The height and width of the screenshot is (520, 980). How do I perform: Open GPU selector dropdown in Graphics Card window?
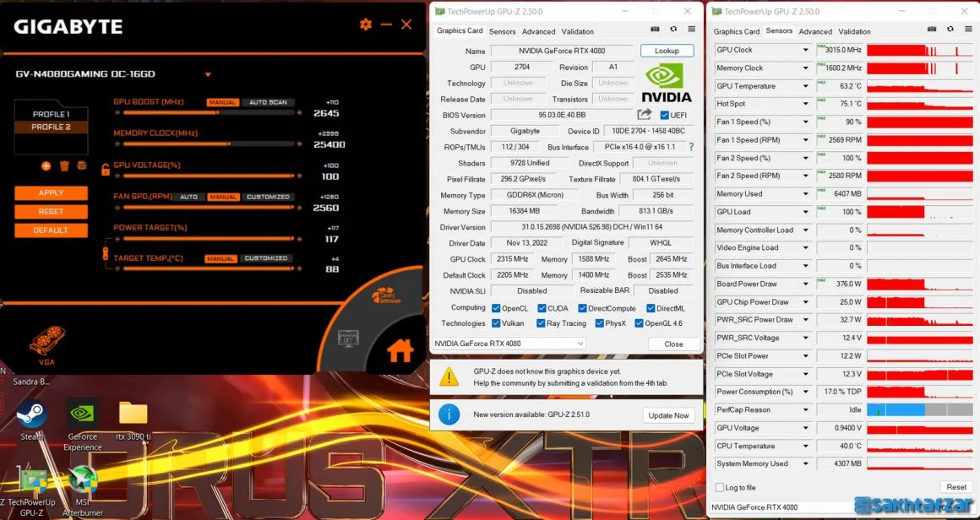(509, 344)
